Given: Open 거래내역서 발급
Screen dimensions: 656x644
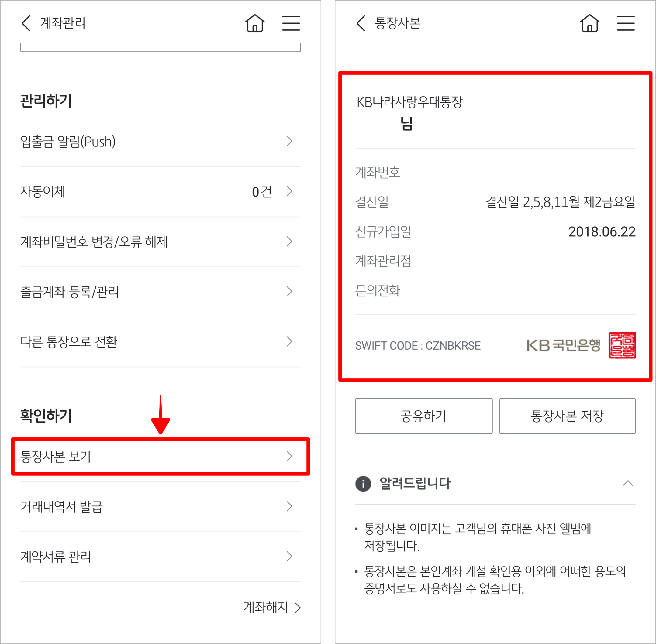Looking at the screenshot, I should tap(161, 506).
